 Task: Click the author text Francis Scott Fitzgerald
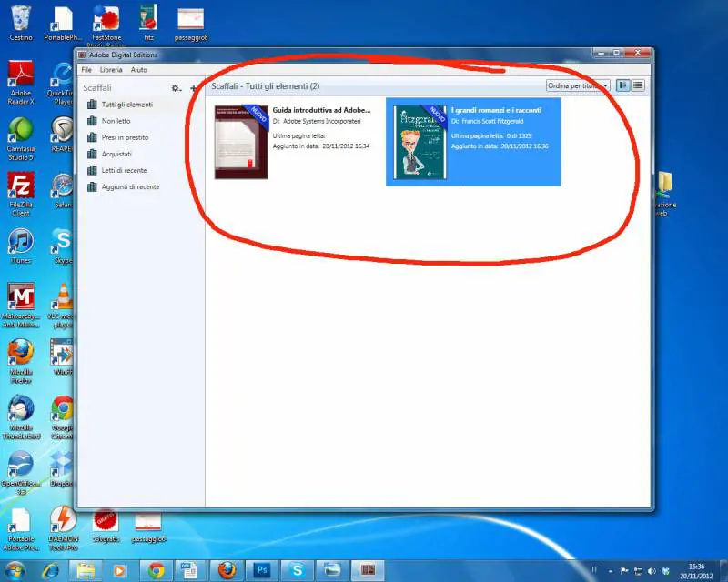click(492, 121)
